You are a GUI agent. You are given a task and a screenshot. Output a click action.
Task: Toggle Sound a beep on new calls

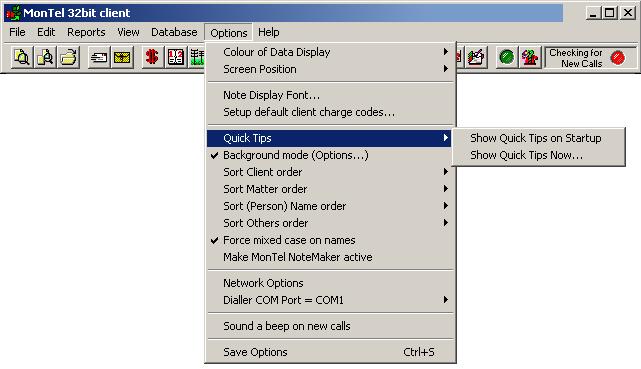(x=329, y=326)
